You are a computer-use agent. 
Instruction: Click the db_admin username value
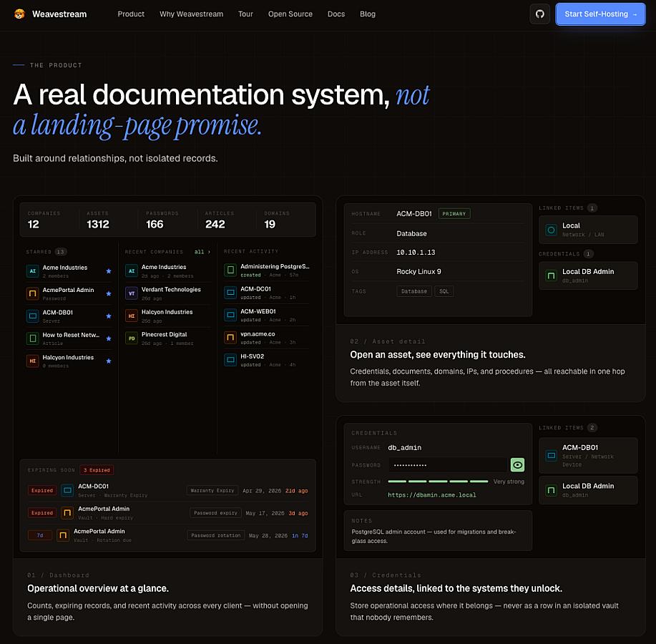coord(405,448)
